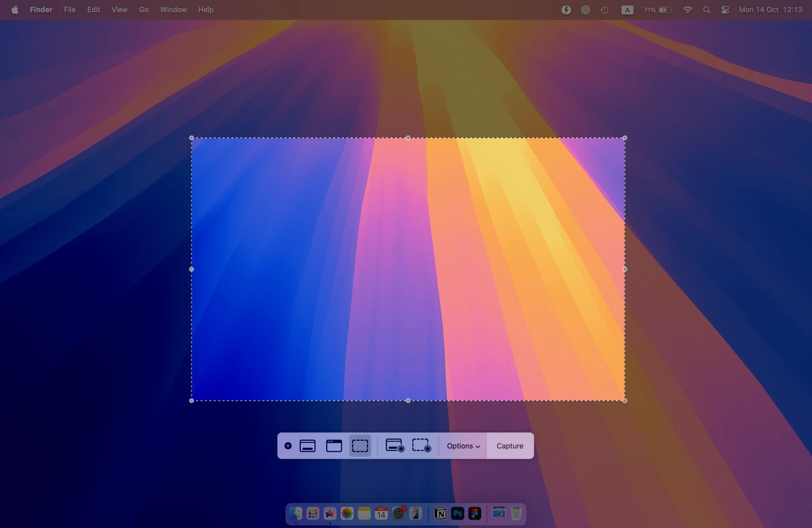Viewport: 812px width, 528px height.
Task: Select the Capture Selected Portion tool
Action: [x=360, y=446]
